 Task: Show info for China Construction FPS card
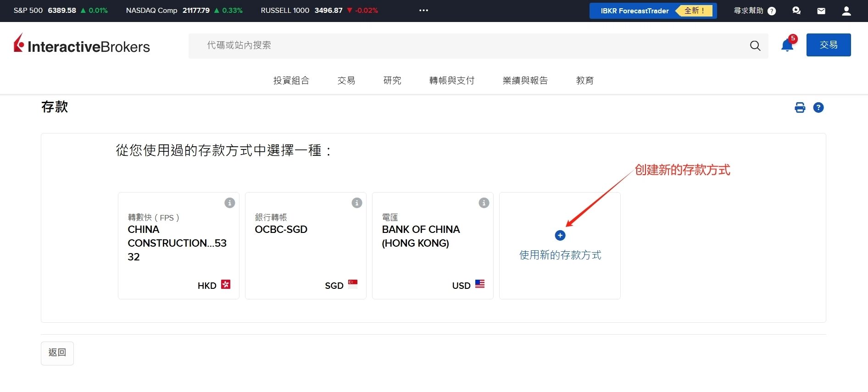click(x=230, y=203)
